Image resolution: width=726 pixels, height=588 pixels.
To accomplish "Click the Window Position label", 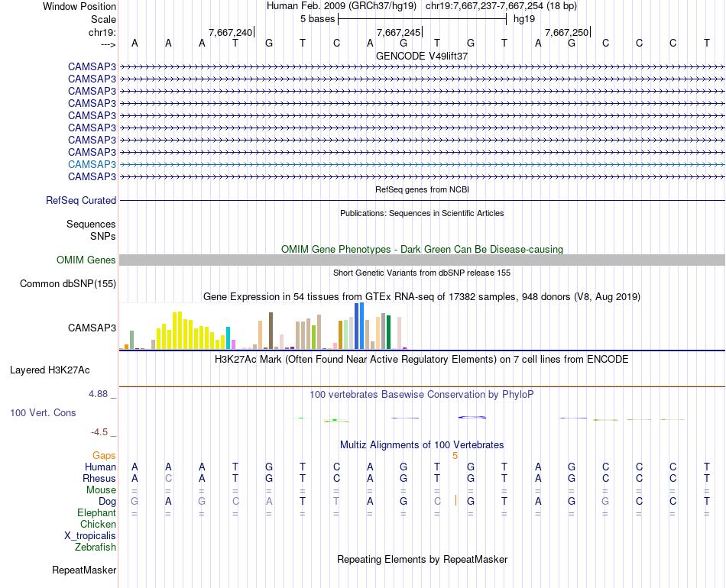I will click(79, 6).
